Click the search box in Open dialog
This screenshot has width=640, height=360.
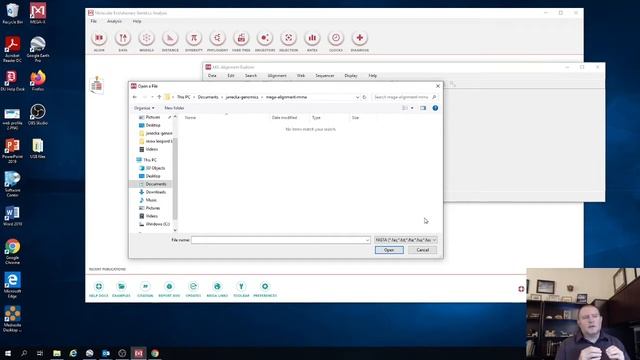tap(404, 97)
